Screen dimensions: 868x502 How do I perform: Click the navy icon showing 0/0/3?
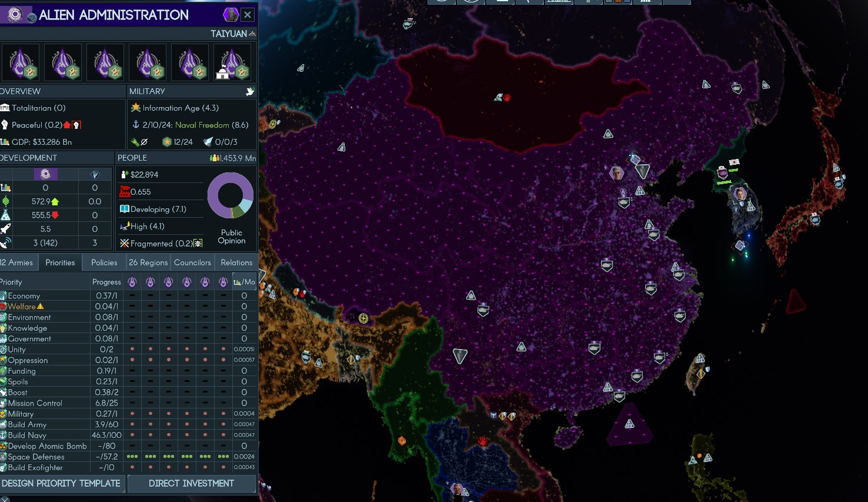click(208, 142)
